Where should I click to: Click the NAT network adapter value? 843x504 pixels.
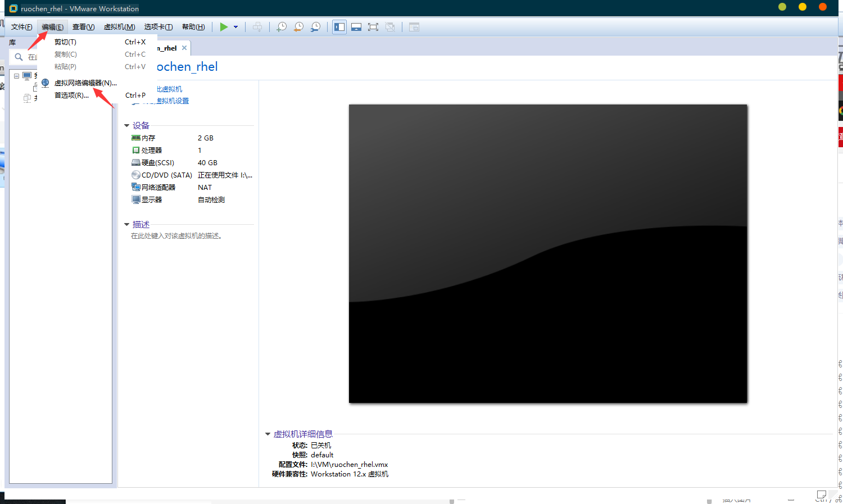coord(205,187)
